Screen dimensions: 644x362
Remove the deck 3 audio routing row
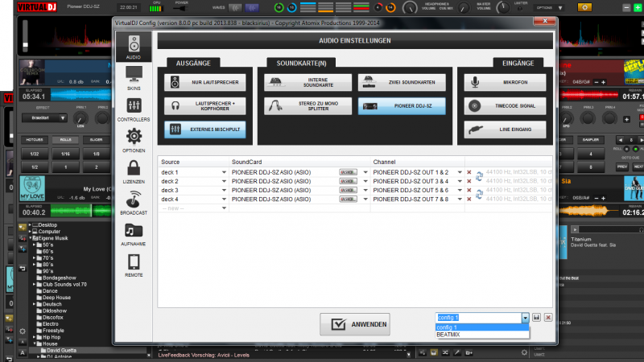click(x=469, y=191)
